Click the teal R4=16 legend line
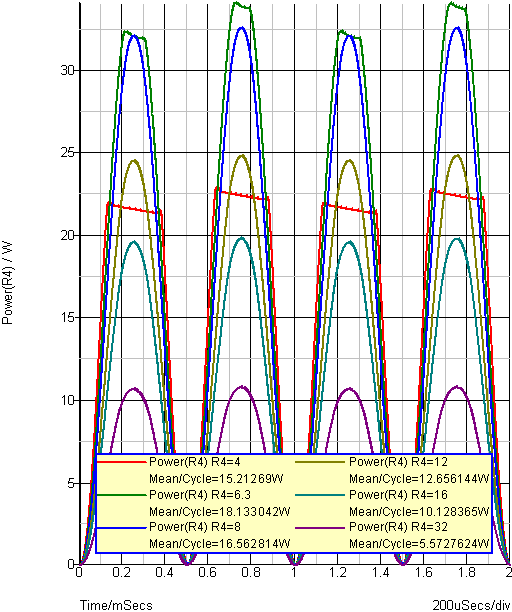The width and height of the screenshot is (512, 612). 320,495
